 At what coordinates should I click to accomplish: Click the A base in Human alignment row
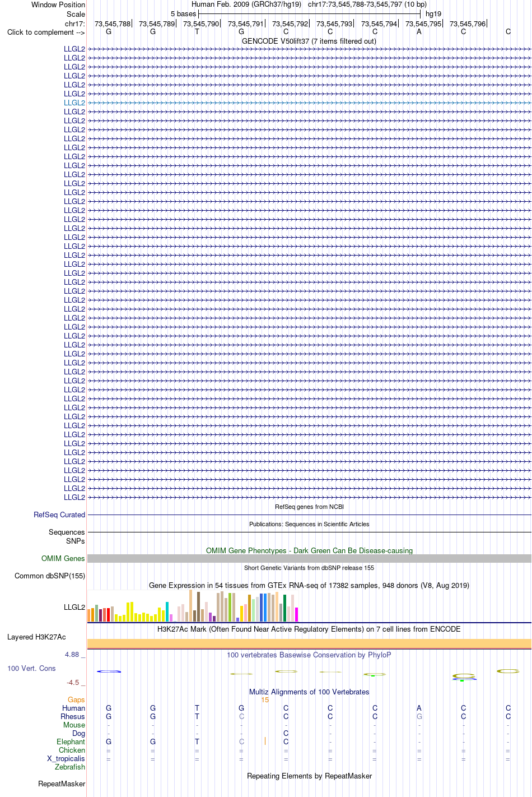click(x=419, y=708)
